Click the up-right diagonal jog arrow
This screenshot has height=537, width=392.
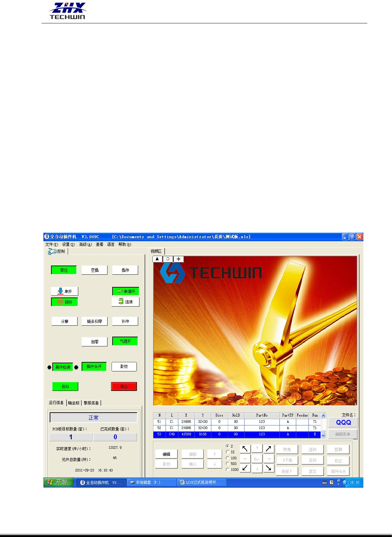[x=269, y=449]
